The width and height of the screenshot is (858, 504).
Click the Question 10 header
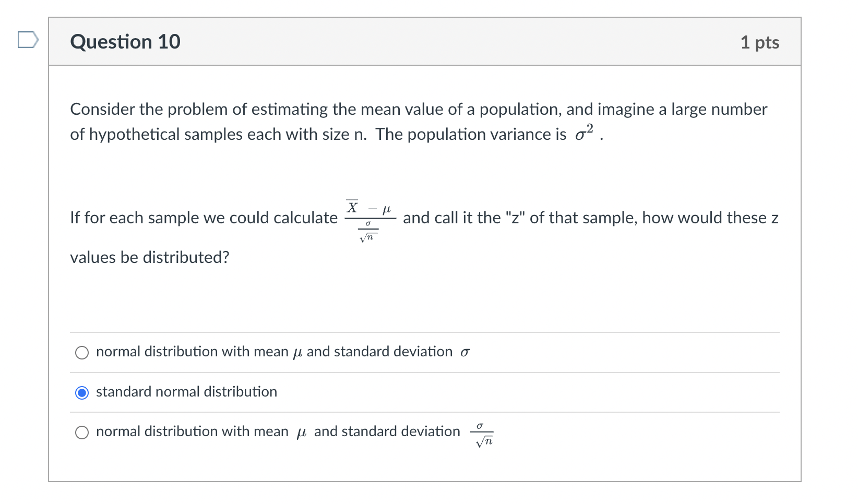click(125, 42)
